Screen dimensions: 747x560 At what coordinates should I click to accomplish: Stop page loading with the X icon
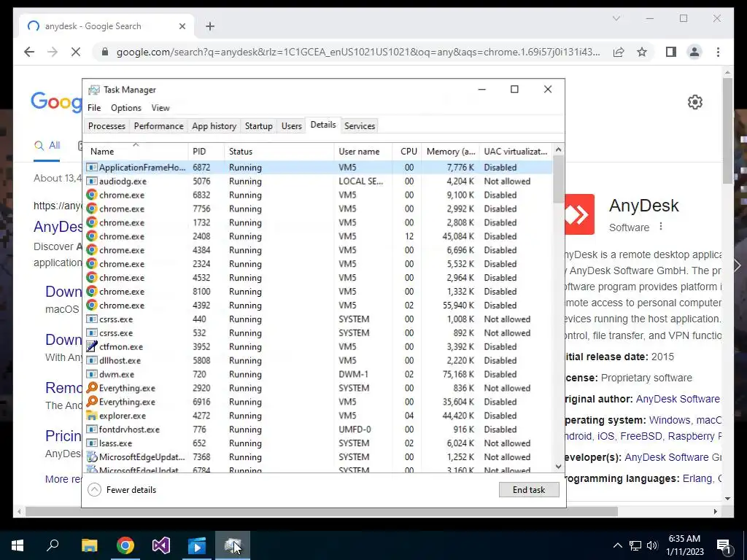(x=76, y=52)
